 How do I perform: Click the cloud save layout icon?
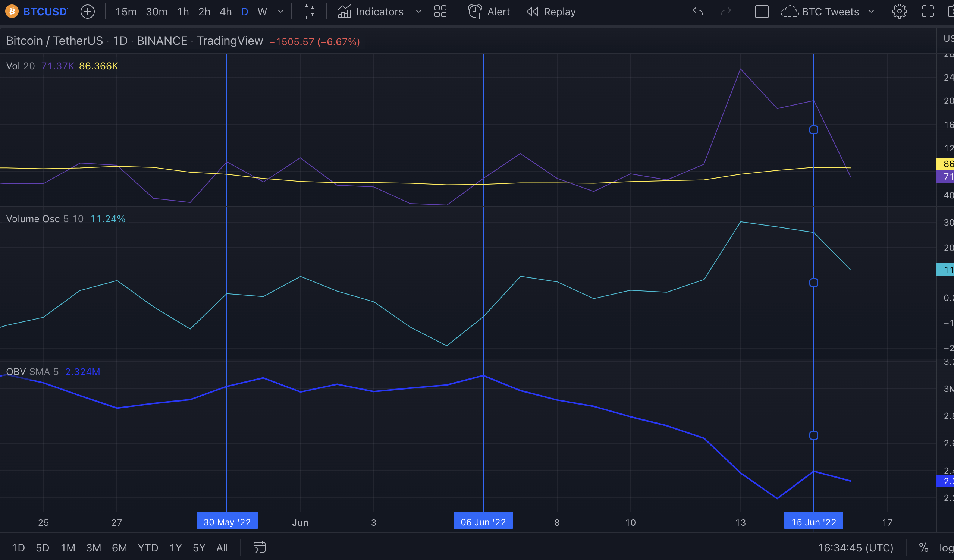pyautogui.click(x=789, y=12)
